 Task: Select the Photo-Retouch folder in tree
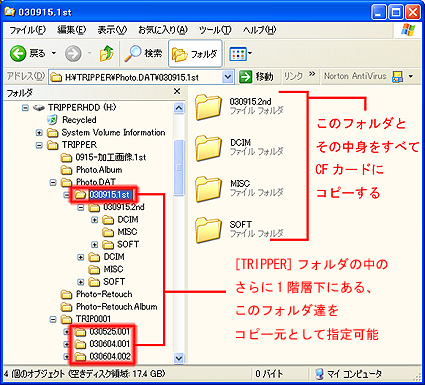(x=104, y=294)
